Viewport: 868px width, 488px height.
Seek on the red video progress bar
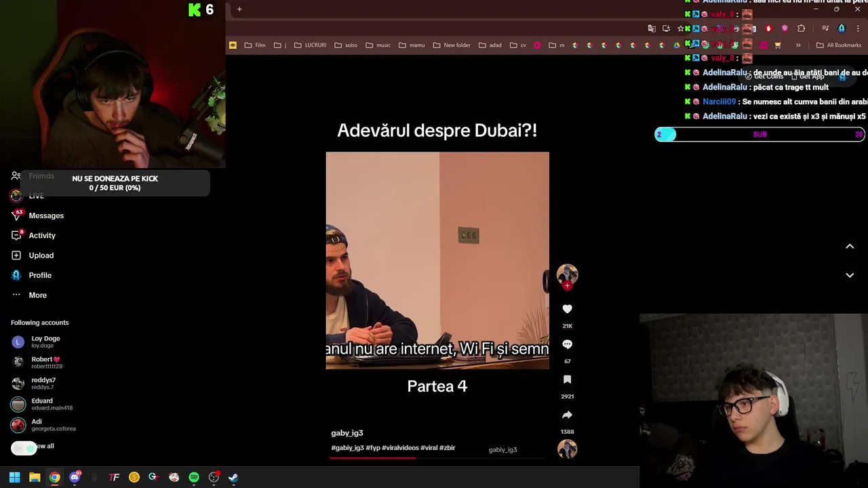(x=437, y=457)
